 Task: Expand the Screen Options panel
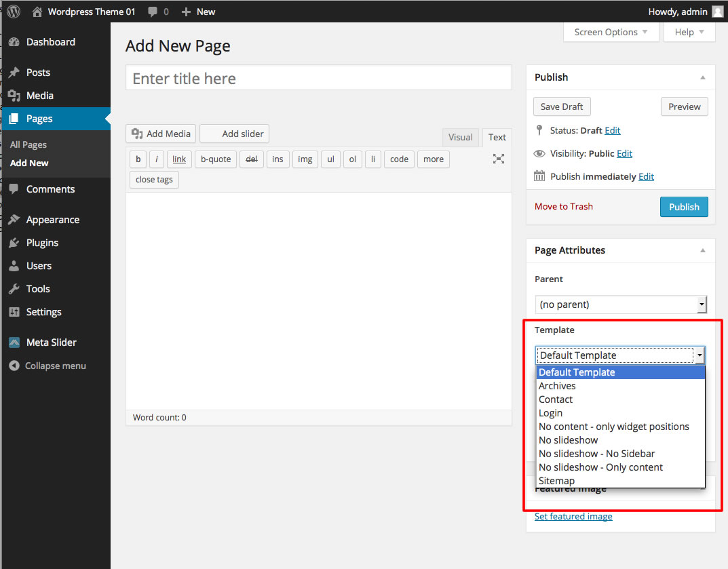click(611, 32)
